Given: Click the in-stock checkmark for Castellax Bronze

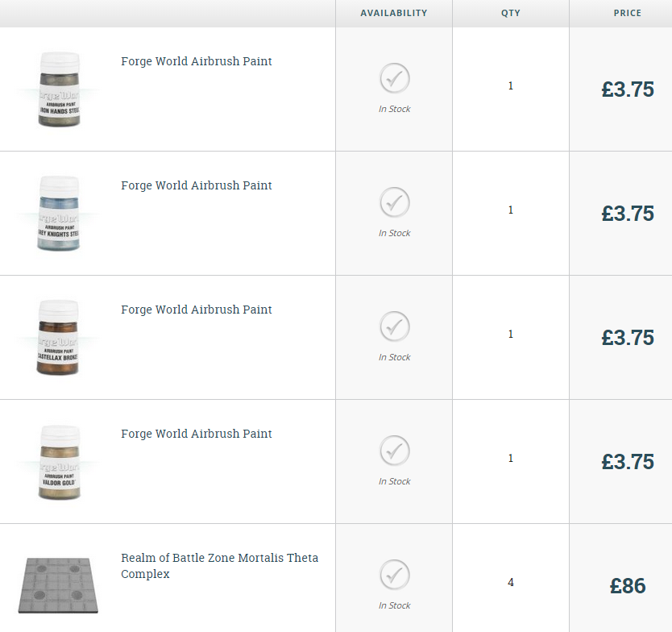Looking at the screenshot, I should pyautogui.click(x=395, y=327).
